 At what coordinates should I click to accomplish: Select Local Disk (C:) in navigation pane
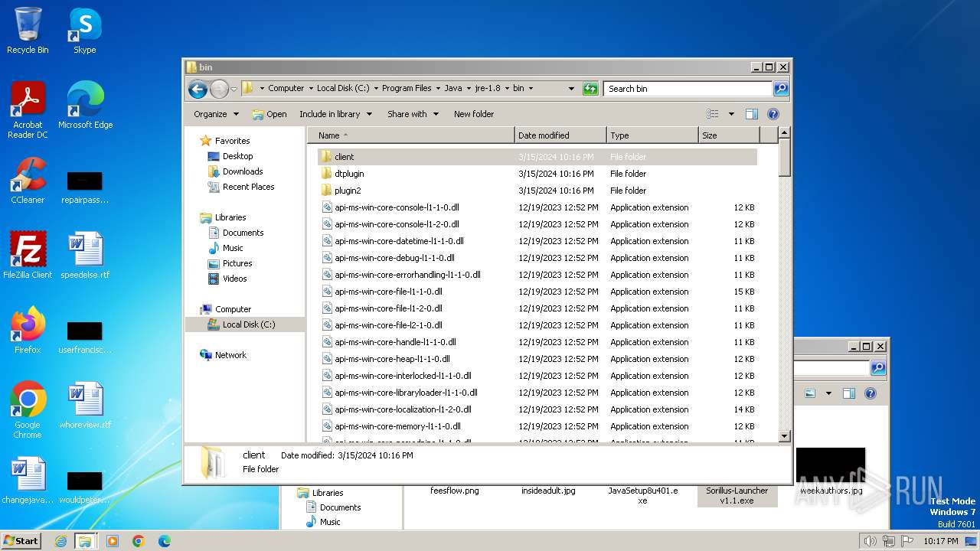[x=245, y=324]
